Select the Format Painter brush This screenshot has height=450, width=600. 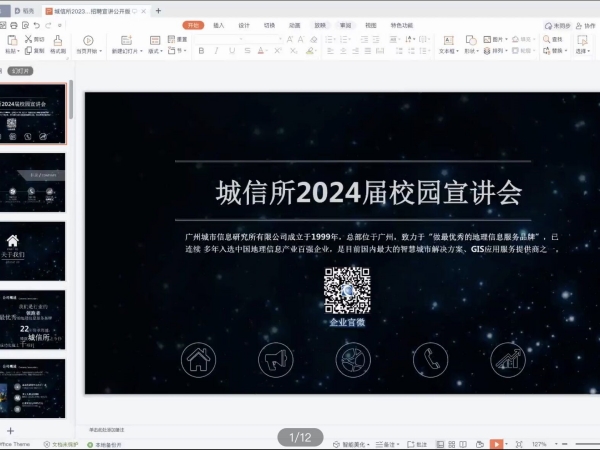[58, 40]
